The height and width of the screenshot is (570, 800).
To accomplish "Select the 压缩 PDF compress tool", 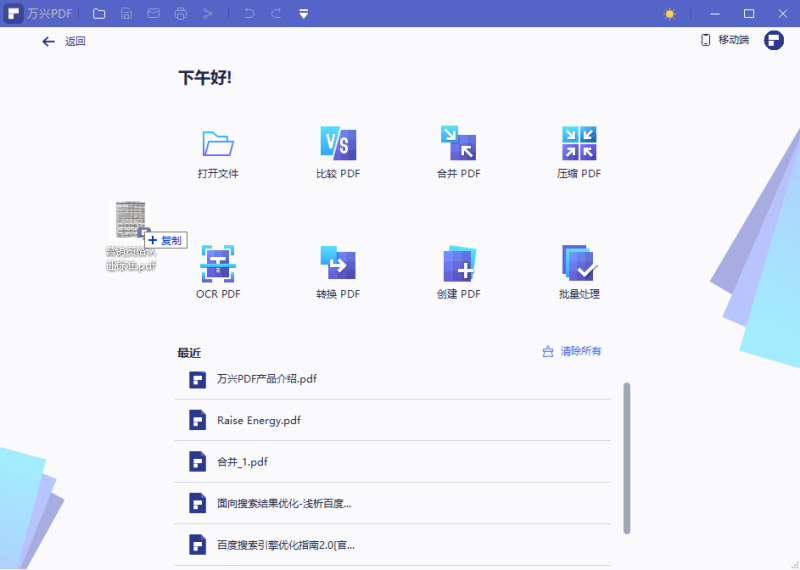I will tap(579, 145).
